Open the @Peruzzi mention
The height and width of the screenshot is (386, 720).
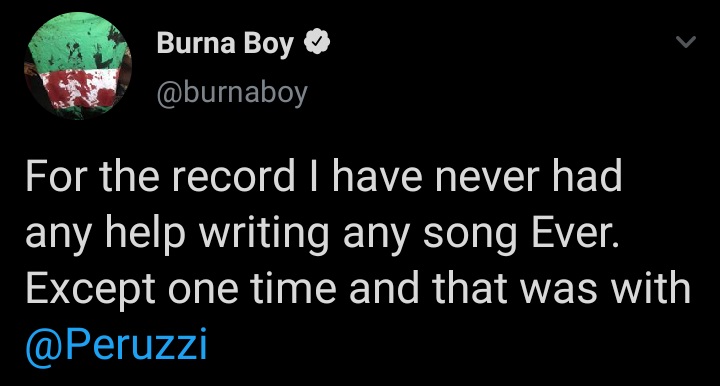(116, 345)
